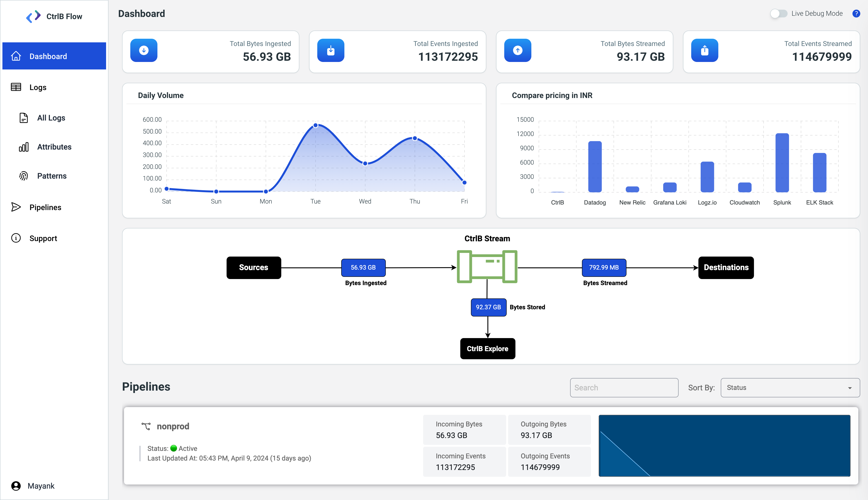Click the nonprod pipeline name

tap(173, 426)
